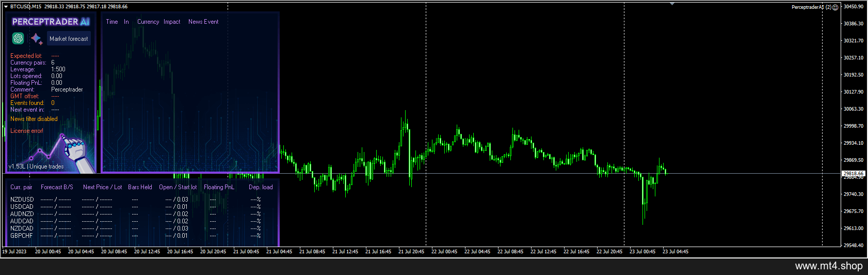The width and height of the screenshot is (868, 275).
Task: Click the current price label 29818.66
Action: tap(853, 174)
